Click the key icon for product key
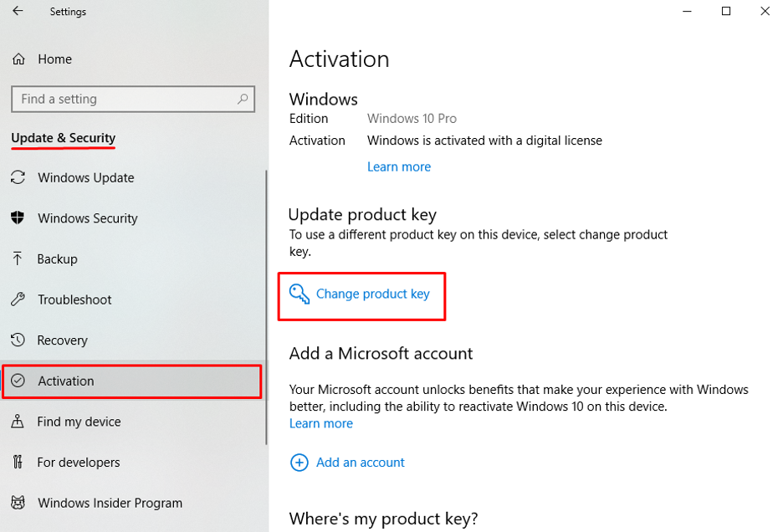The image size is (783, 532). point(299,294)
